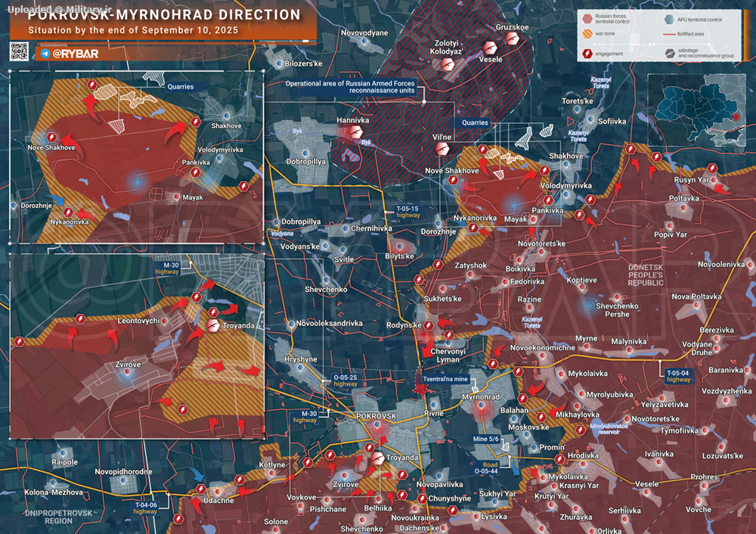Click the 'Mine 5/6' label
The width and height of the screenshot is (756, 534).
click(486, 439)
